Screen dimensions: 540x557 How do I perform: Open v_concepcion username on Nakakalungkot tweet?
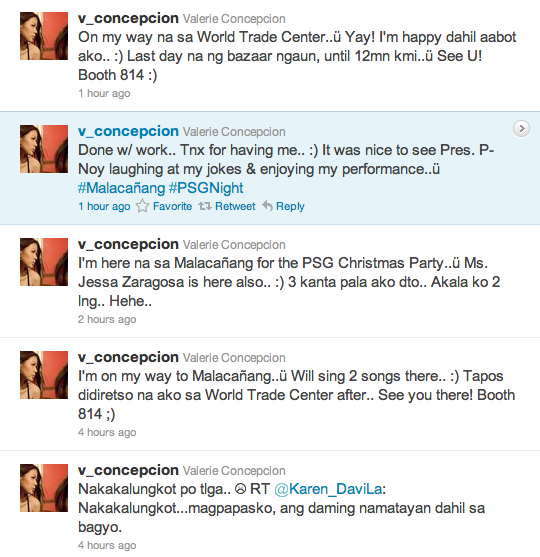[x=128, y=470]
